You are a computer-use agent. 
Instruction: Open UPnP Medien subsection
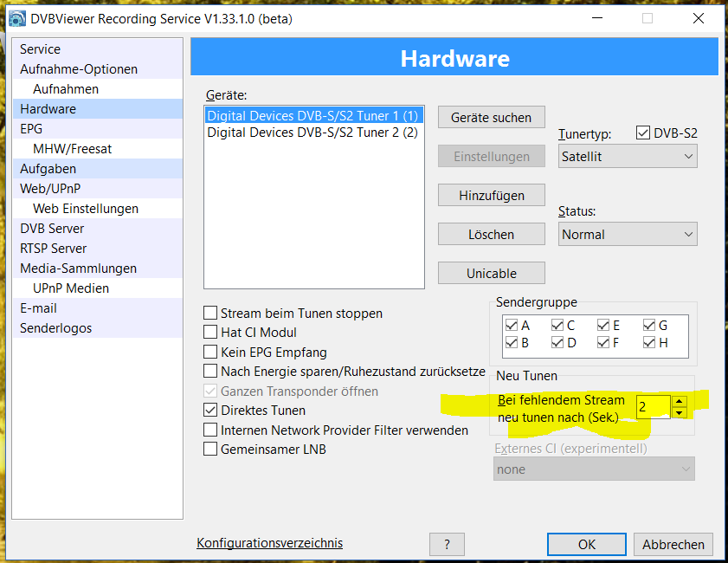pos(98,288)
